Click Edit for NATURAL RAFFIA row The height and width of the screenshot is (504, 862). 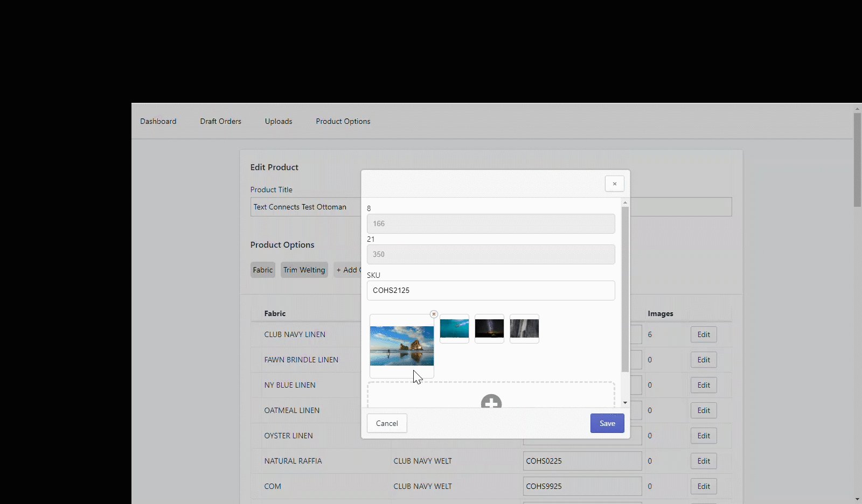(703, 461)
